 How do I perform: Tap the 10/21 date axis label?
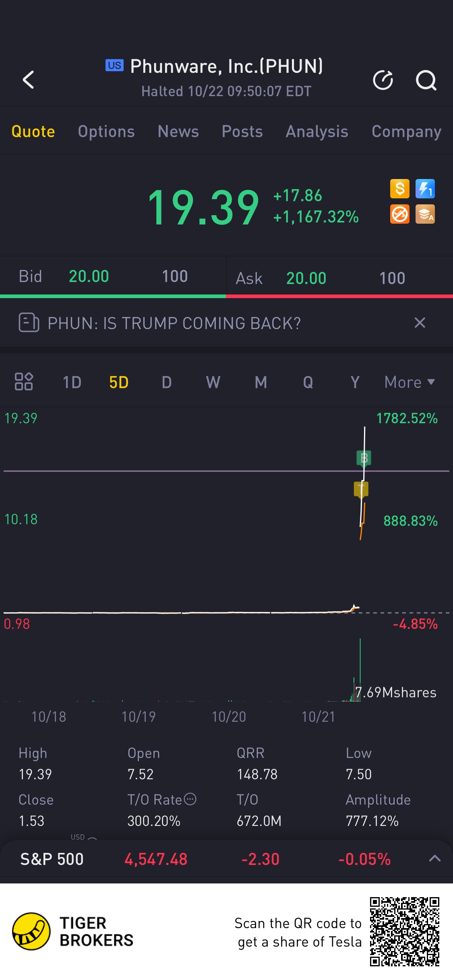pos(319,716)
